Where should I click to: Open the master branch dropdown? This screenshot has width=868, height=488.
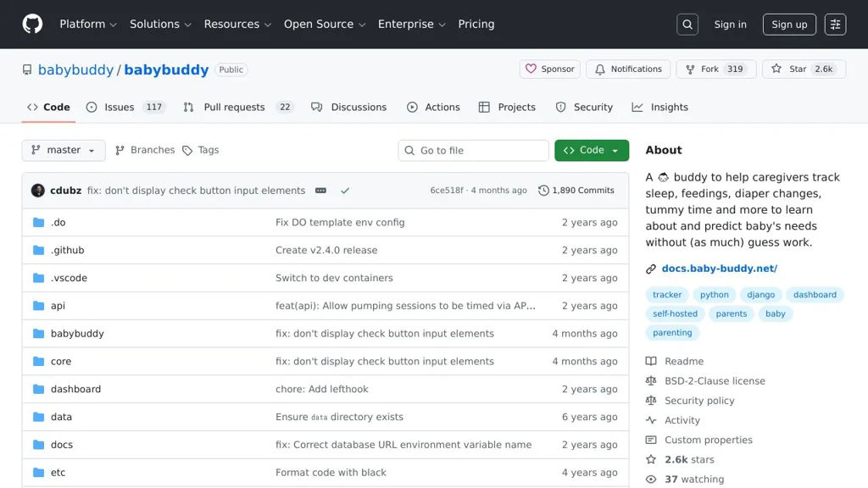64,150
